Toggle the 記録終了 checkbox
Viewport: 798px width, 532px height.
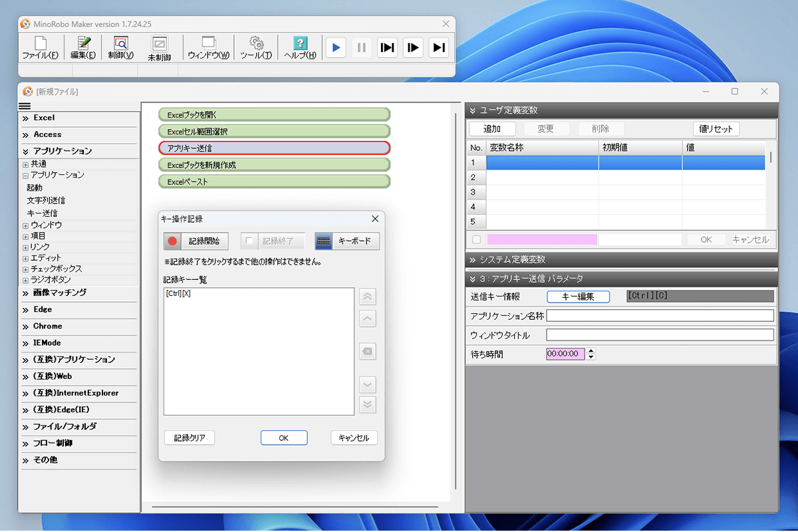point(250,241)
